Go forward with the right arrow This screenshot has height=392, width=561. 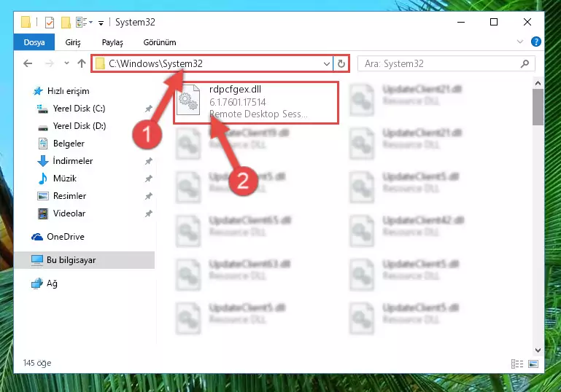tap(50, 63)
